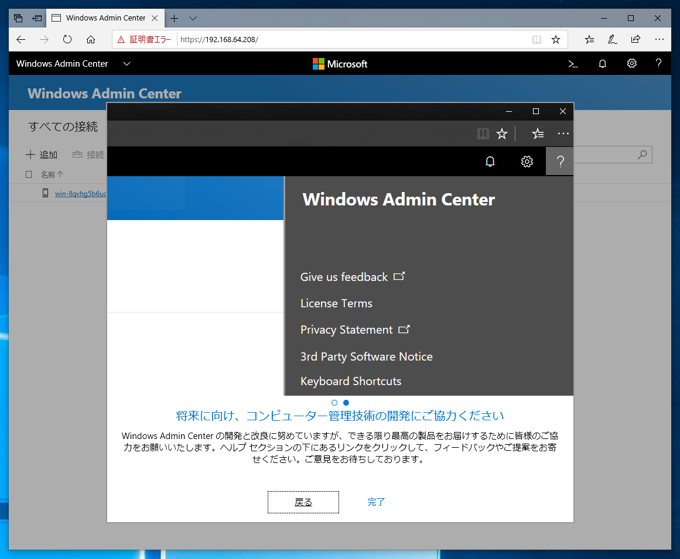This screenshot has width=680, height=559.
Task: Open reading view icon in address bar
Action: tap(536, 40)
